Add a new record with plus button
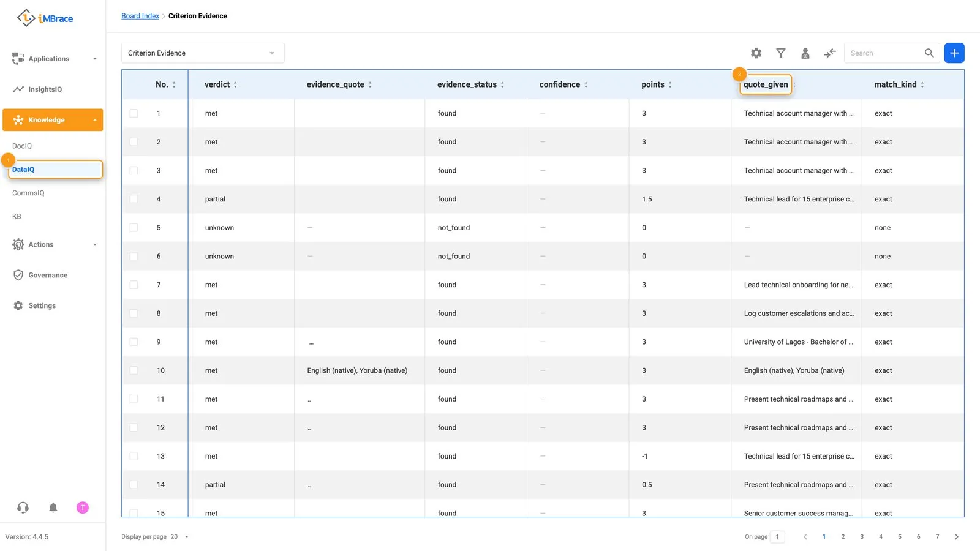The height and width of the screenshot is (551, 980). (x=954, y=53)
